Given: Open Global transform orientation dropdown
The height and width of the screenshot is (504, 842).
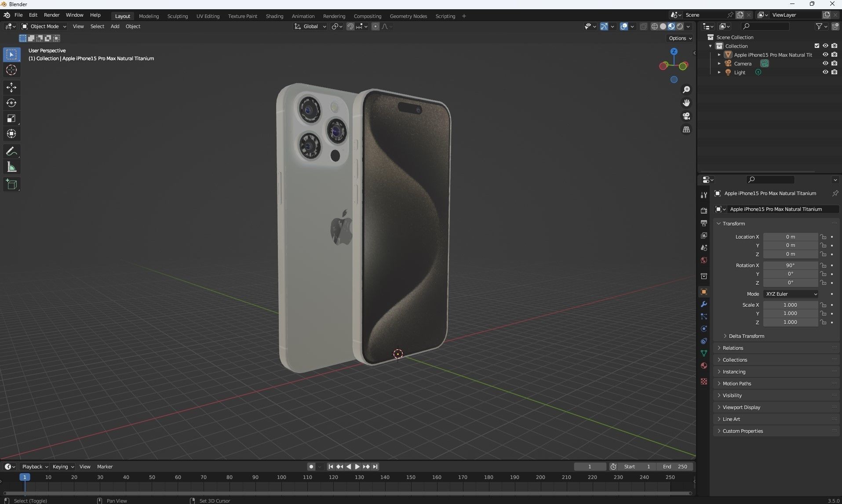Looking at the screenshot, I should 310,26.
